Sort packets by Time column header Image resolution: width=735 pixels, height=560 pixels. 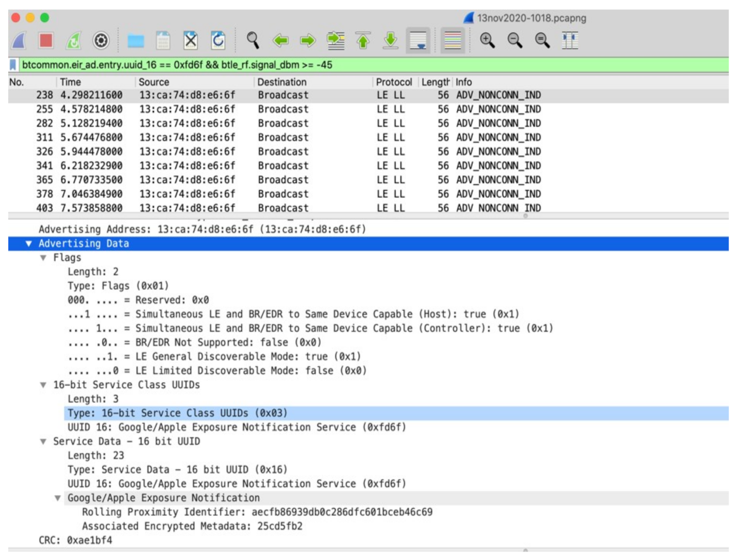click(x=71, y=82)
